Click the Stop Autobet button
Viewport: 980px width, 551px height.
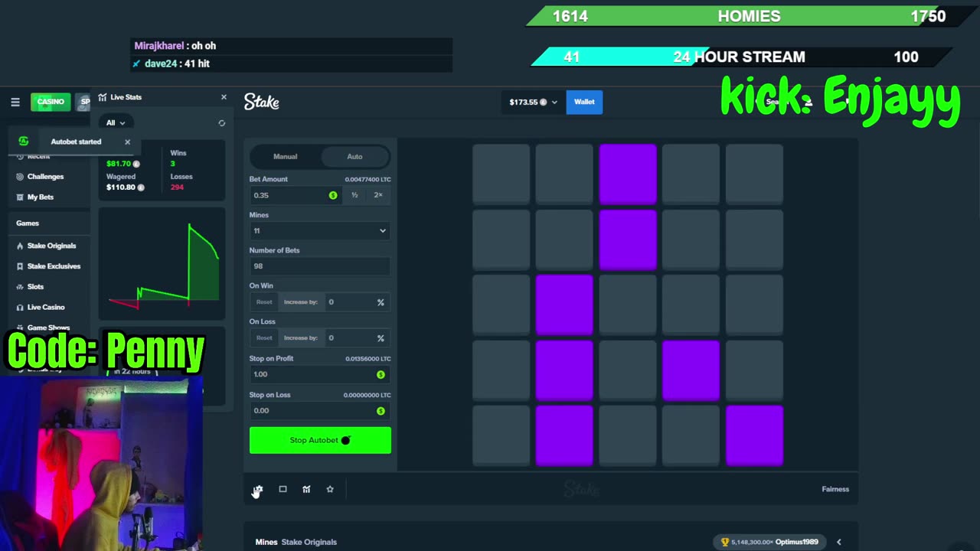pos(320,440)
